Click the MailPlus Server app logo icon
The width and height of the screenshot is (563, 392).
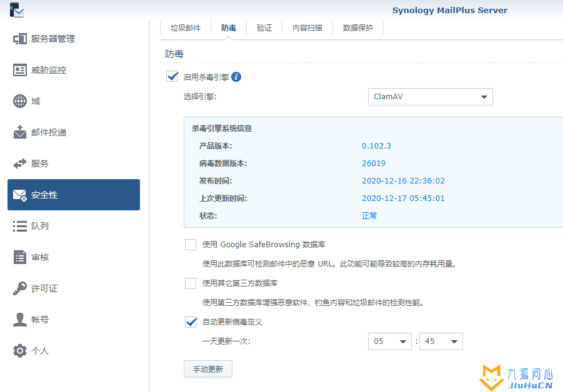click(x=16, y=10)
